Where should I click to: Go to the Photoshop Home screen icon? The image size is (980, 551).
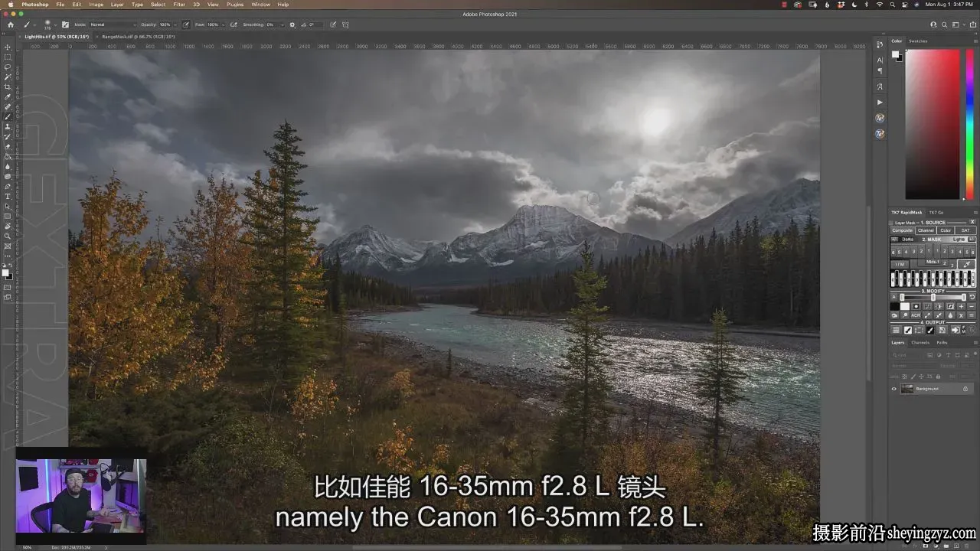[x=11, y=24]
